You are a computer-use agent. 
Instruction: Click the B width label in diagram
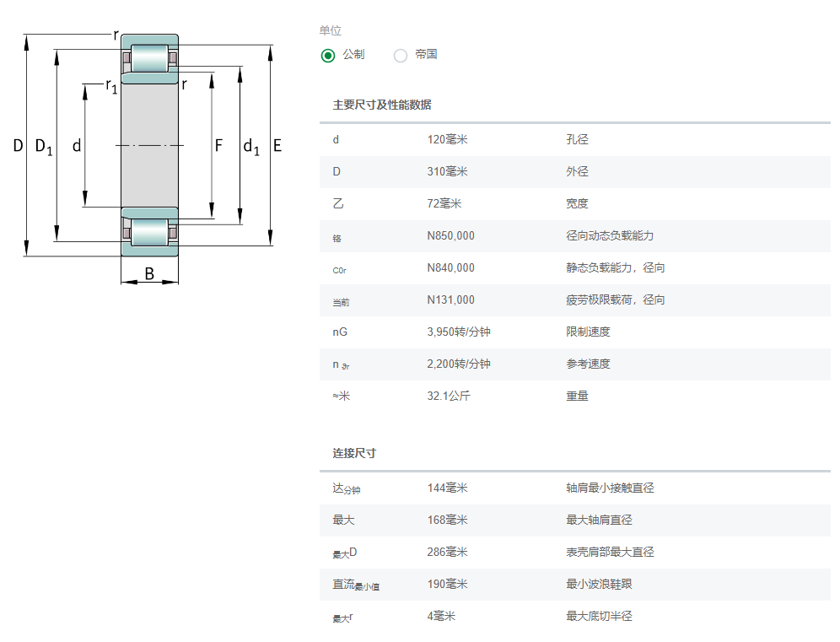coord(149,273)
